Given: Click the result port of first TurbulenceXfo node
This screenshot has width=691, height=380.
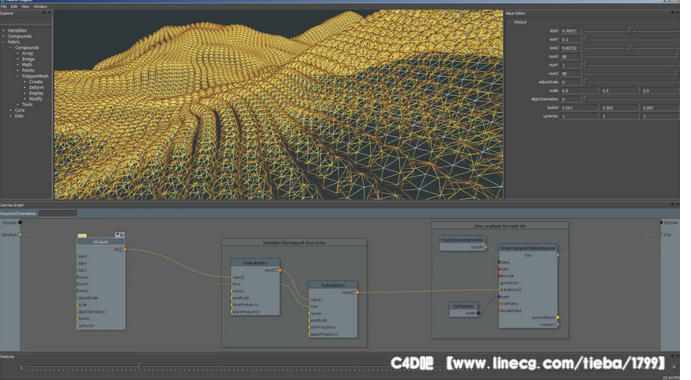Looking at the screenshot, I should [279, 270].
